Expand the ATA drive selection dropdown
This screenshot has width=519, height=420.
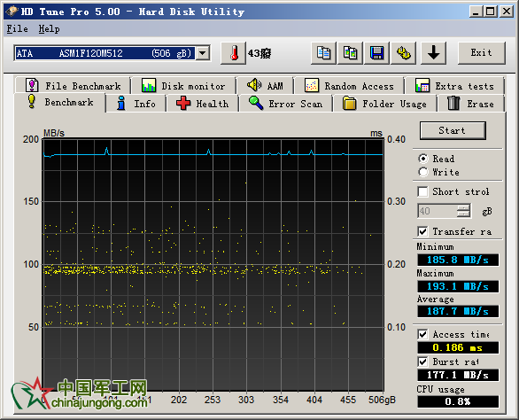pos(203,53)
